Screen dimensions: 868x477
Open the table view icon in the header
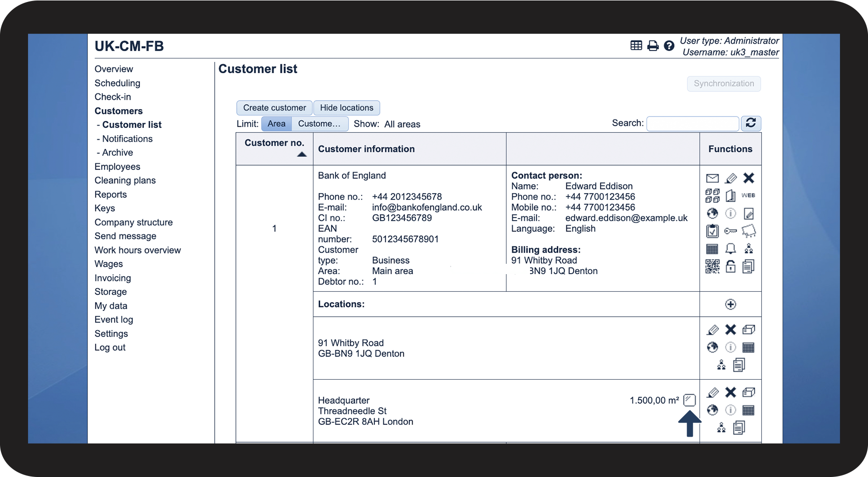tap(636, 46)
